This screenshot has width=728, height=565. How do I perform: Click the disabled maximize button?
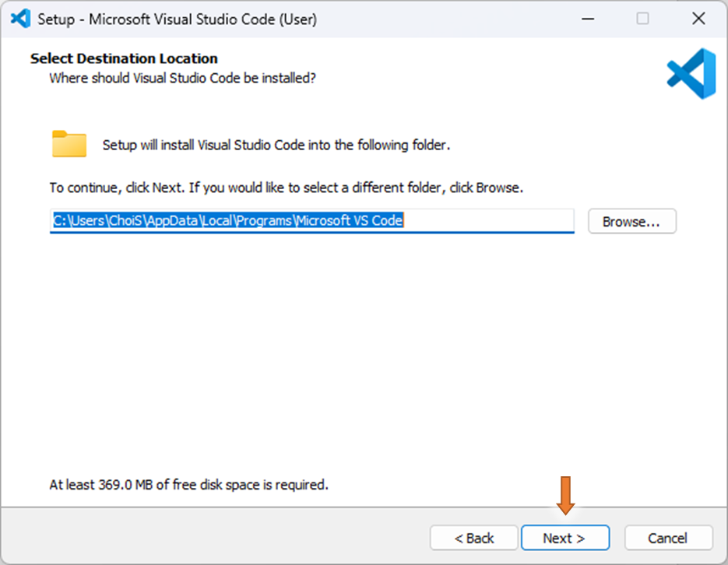[642, 19]
